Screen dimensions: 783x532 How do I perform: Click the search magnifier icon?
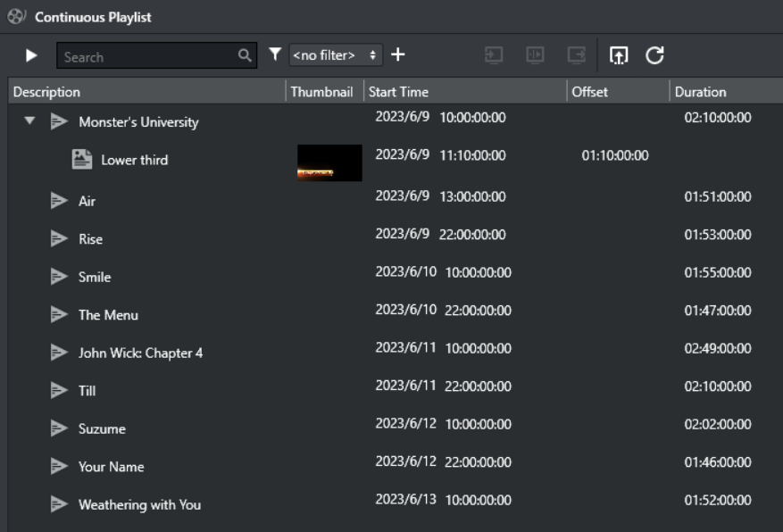point(244,56)
